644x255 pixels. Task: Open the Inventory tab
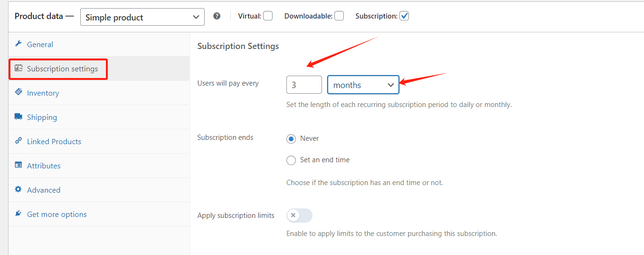pyautogui.click(x=43, y=93)
